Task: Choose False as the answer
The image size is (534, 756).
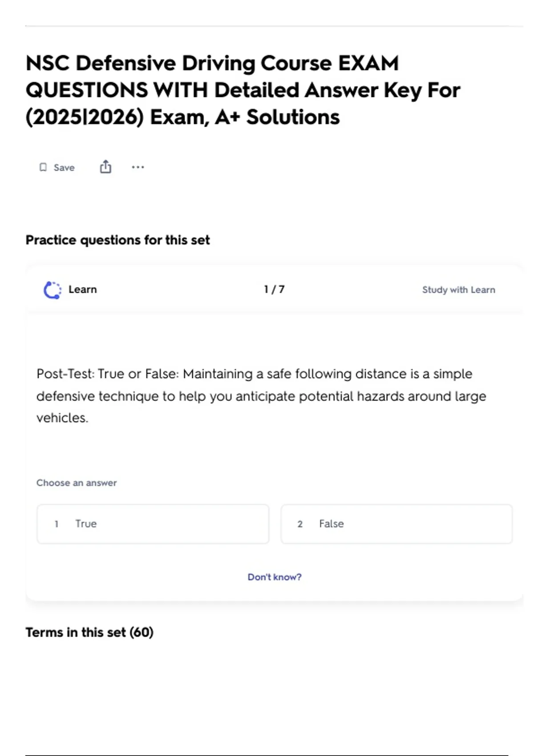Action: (396, 524)
